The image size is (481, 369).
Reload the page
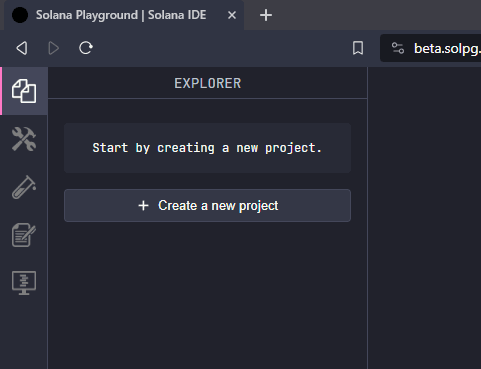tap(86, 48)
